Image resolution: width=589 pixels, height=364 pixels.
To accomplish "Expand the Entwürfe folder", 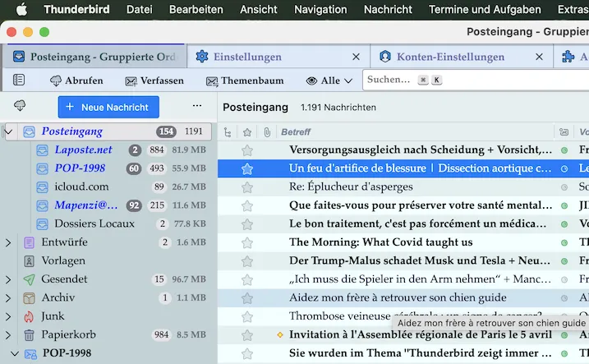I will (8, 242).
